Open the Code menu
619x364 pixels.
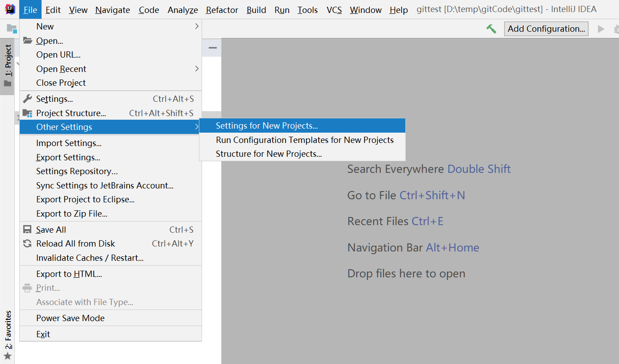149,10
